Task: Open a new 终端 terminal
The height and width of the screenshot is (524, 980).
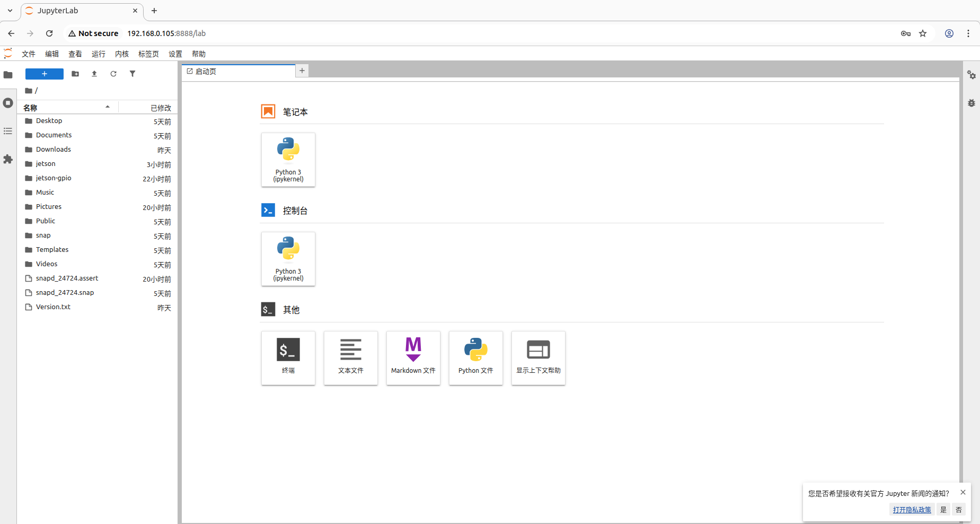Action: (x=288, y=358)
